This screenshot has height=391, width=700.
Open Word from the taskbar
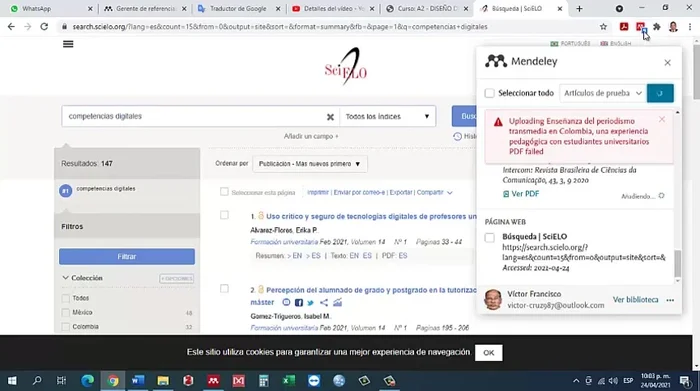[138, 381]
